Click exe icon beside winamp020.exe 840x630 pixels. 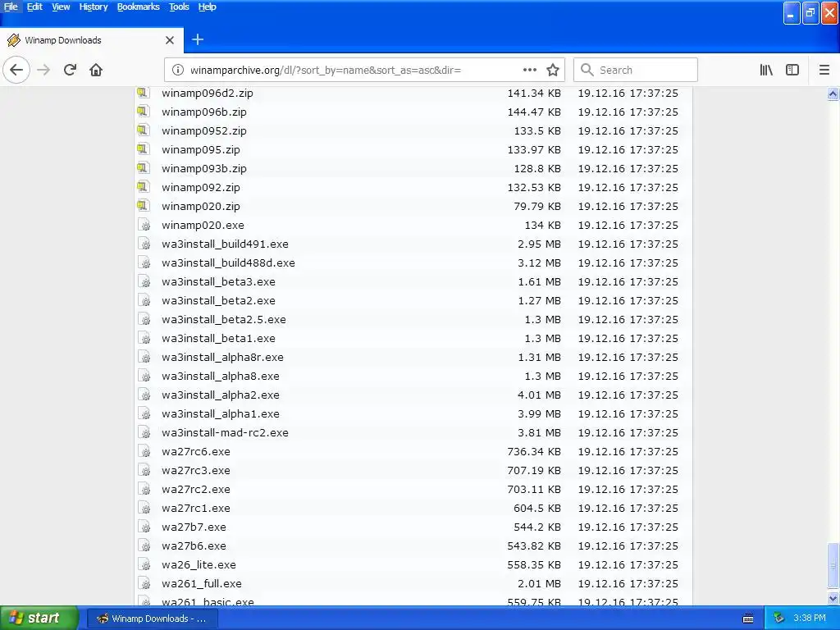tap(144, 225)
